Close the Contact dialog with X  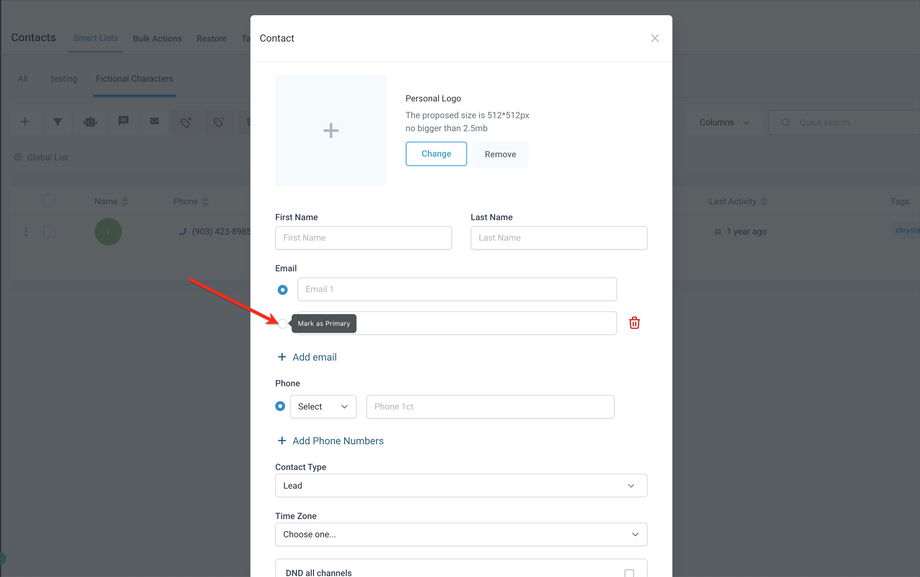(655, 38)
